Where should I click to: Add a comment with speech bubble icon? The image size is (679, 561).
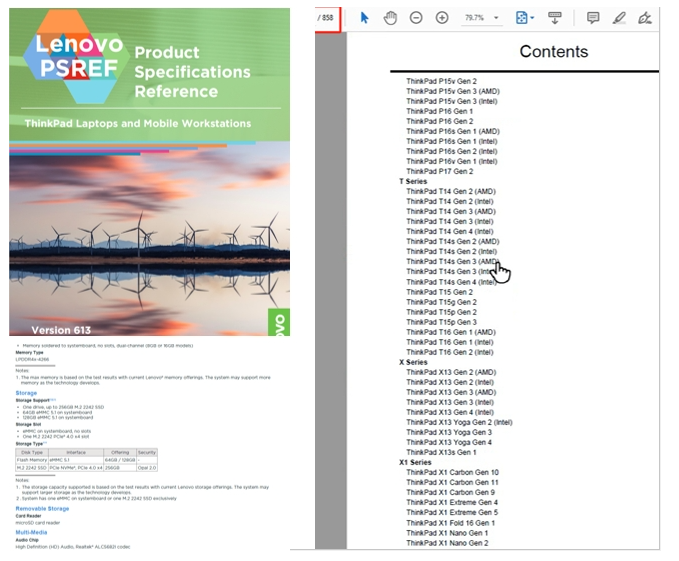pos(593,18)
